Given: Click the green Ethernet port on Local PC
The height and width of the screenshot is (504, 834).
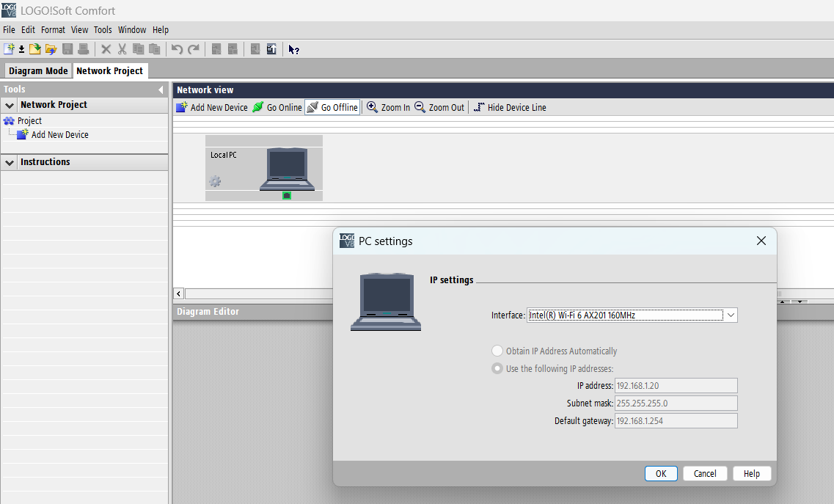Looking at the screenshot, I should click(x=287, y=195).
